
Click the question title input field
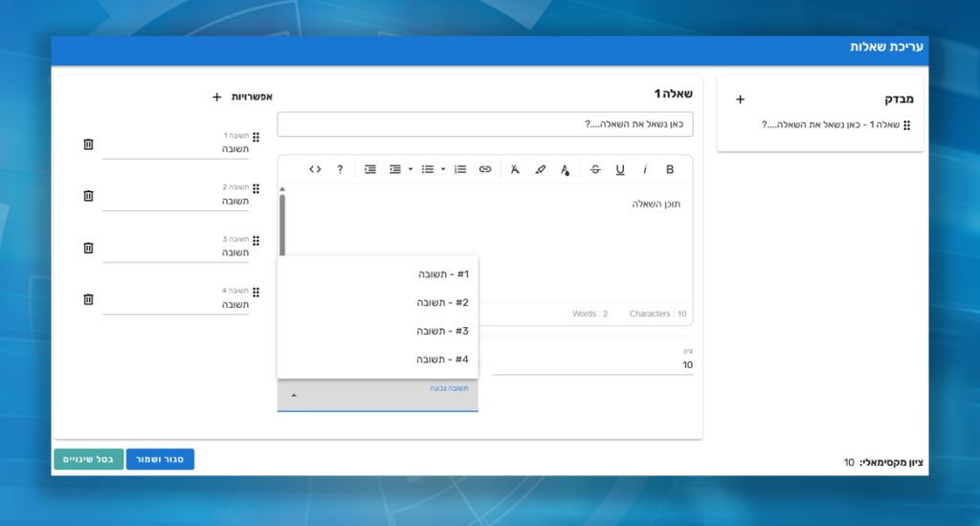pos(484,124)
